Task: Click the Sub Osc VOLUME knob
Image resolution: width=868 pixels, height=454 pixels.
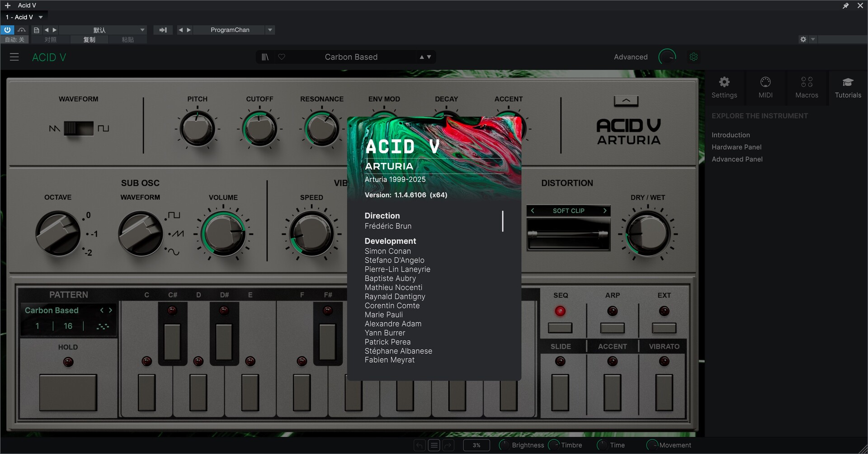Action: [x=223, y=234]
